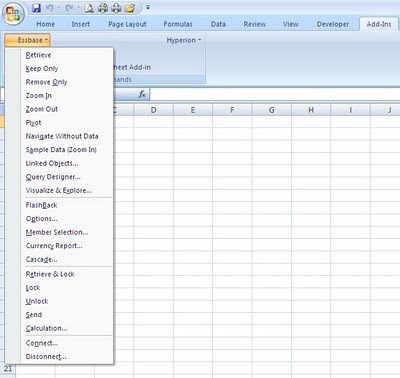Open the Developer tab
Screen dimensions: 400x378
coord(333,24)
